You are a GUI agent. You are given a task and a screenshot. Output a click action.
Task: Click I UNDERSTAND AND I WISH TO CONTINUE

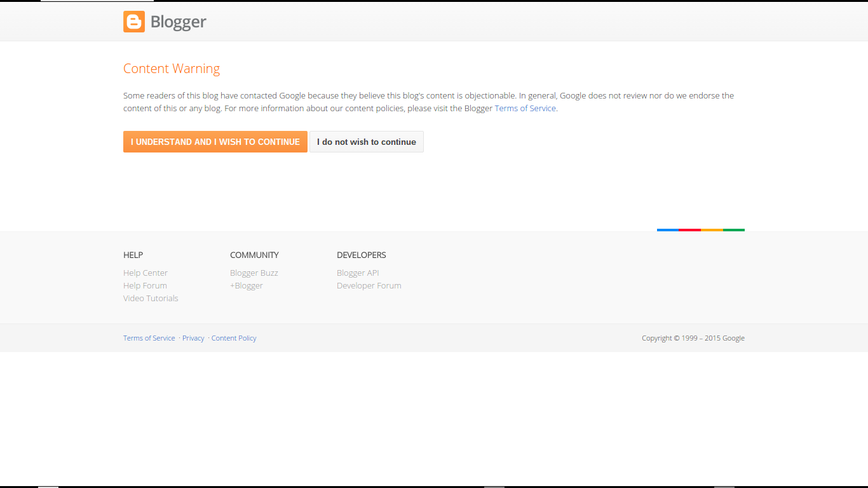pos(215,142)
